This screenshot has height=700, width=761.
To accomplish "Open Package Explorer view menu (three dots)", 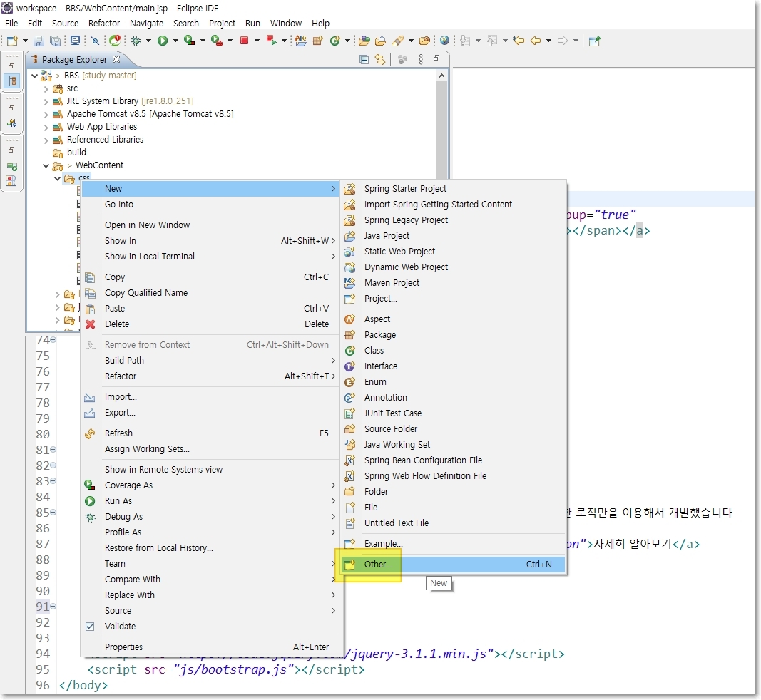I will [421, 59].
